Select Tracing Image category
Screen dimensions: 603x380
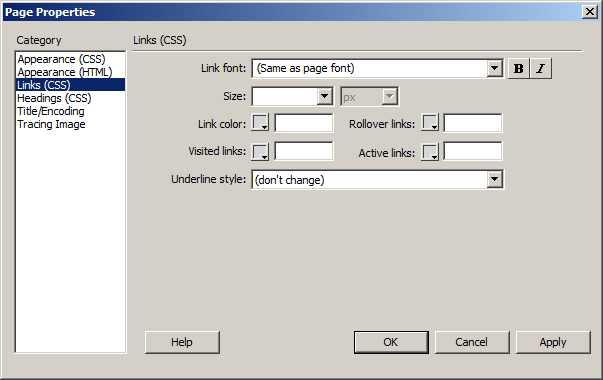pyautogui.click(x=51, y=124)
